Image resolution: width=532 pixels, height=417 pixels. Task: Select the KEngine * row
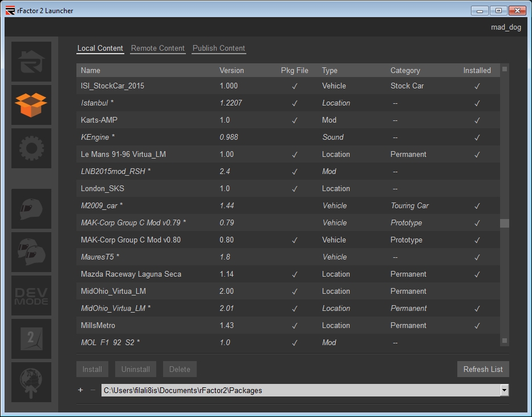point(288,137)
